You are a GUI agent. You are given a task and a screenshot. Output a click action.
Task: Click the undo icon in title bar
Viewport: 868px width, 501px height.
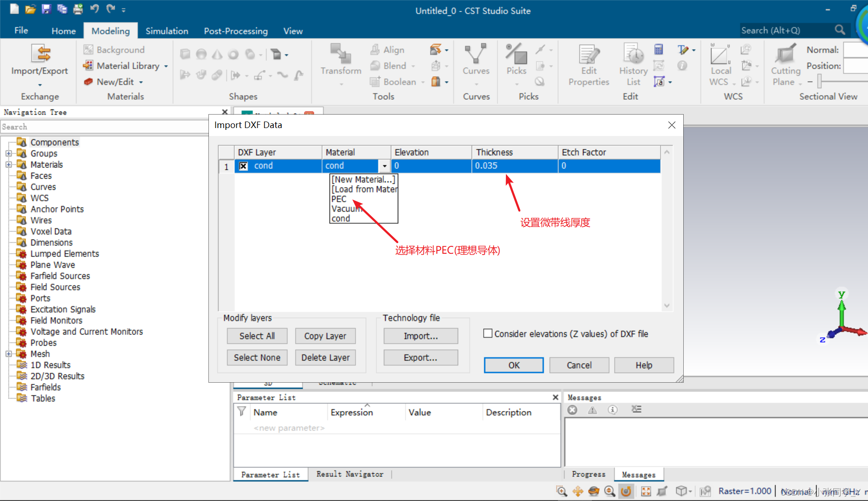tap(94, 9)
